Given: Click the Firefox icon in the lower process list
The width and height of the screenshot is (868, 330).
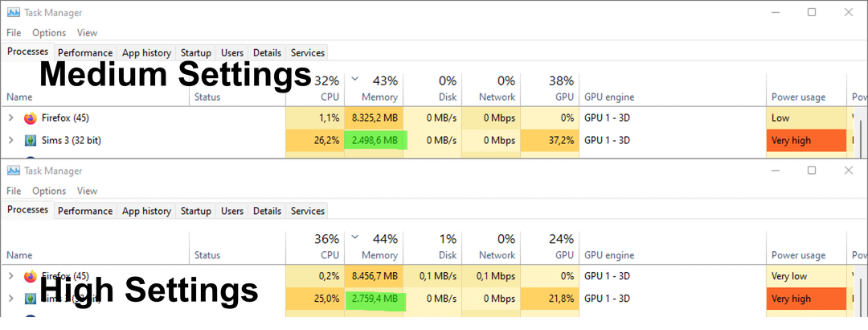Looking at the screenshot, I should tap(31, 276).
